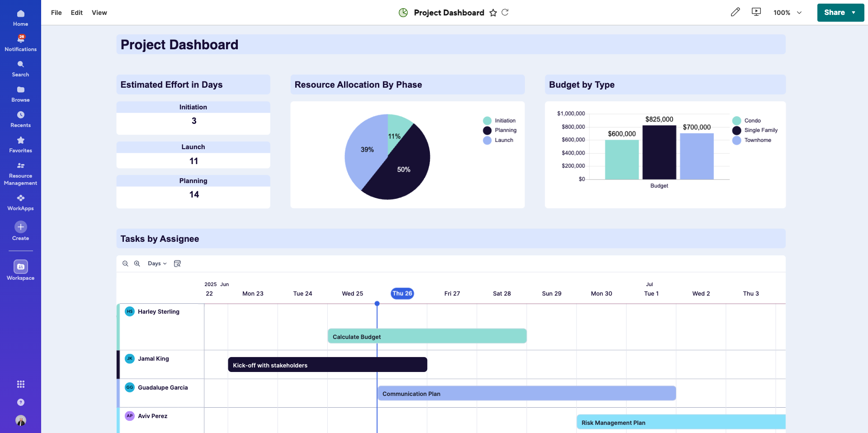868x433 pixels.
Task: Open Browse in the left sidebar
Action: click(x=20, y=94)
